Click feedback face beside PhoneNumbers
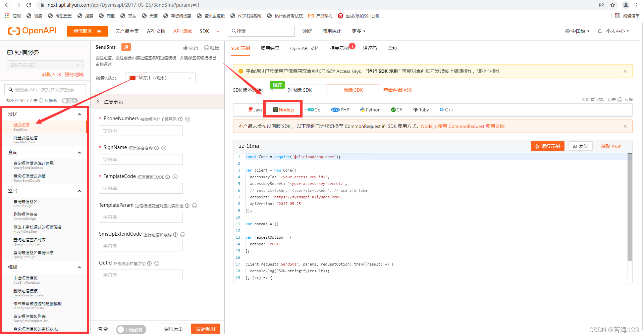The image size is (644, 336). point(188,119)
